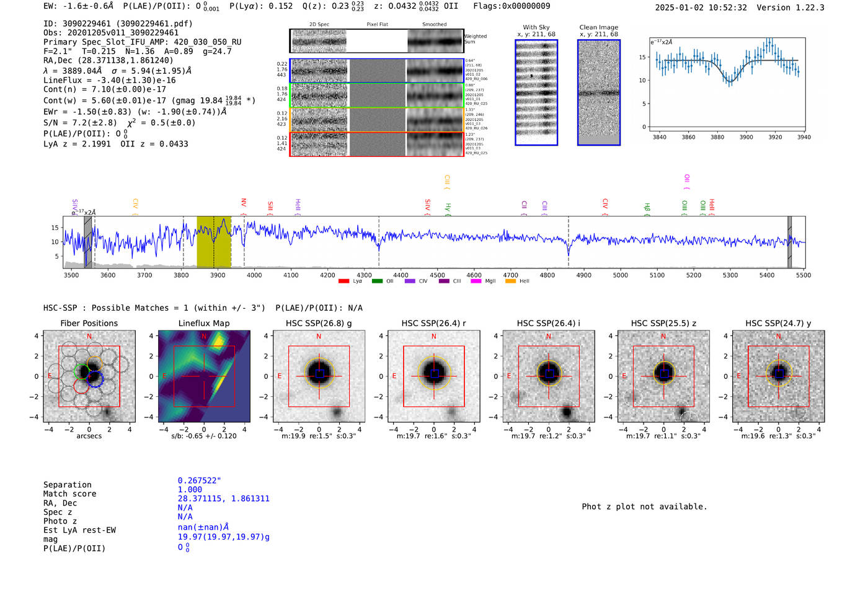Open the Lineflux Map panel
This screenshot has height=591, width=868.
tap(204, 376)
